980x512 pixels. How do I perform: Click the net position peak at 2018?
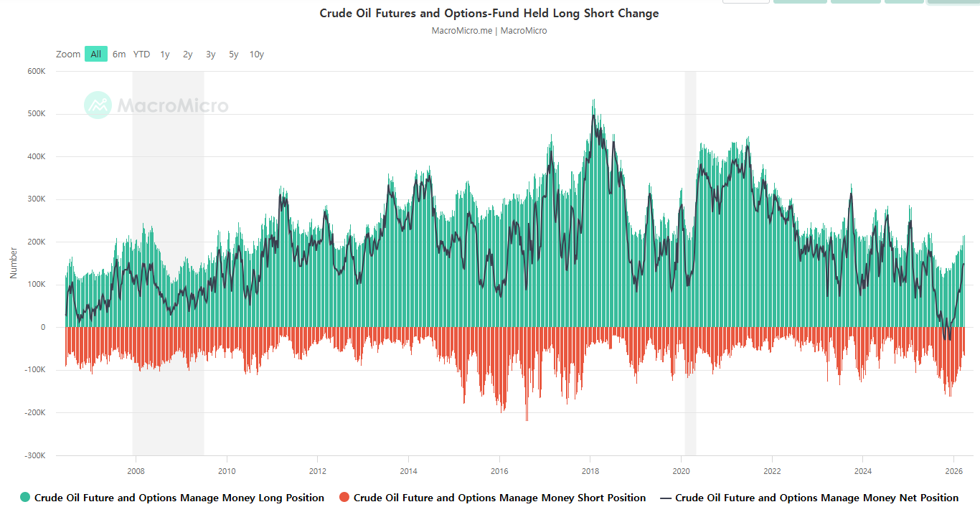(x=593, y=116)
